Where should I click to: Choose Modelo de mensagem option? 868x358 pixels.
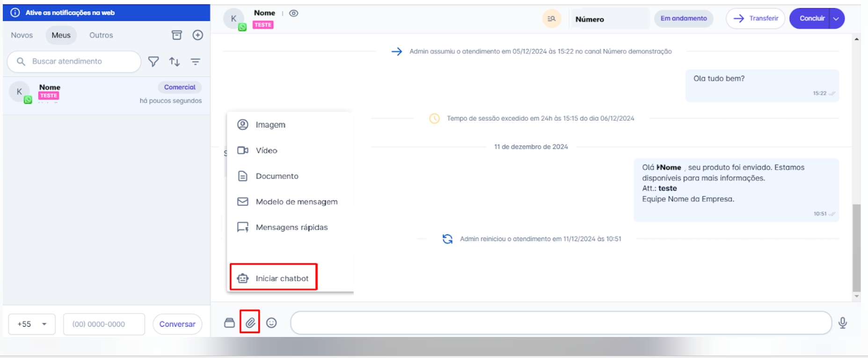[296, 201]
